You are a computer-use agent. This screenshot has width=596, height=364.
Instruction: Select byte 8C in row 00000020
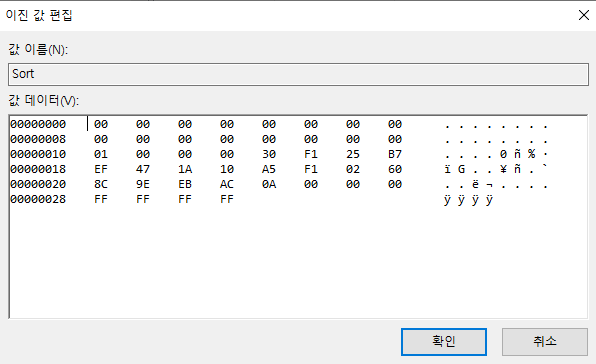click(101, 184)
